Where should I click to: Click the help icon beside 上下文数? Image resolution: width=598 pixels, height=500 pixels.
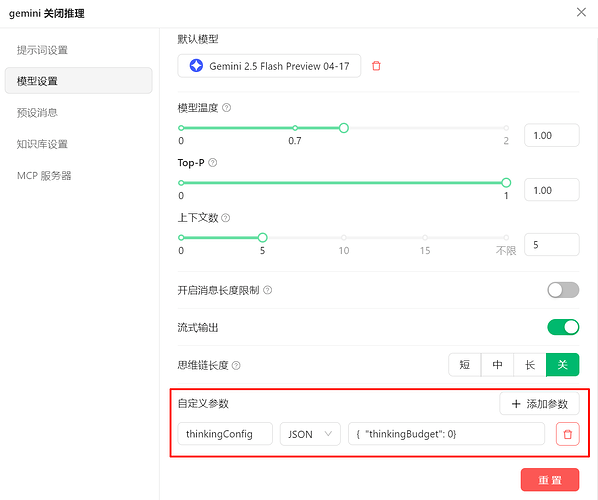(226, 218)
